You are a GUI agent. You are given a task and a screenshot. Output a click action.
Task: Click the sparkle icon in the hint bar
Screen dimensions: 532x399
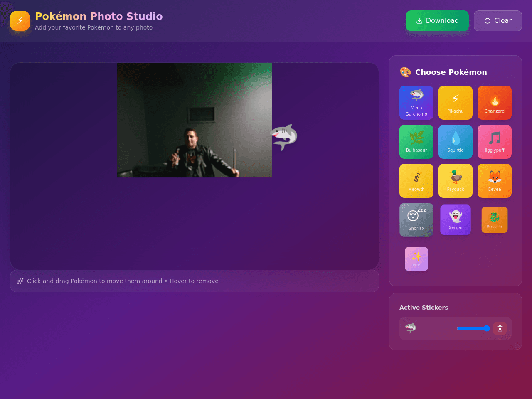click(20, 281)
